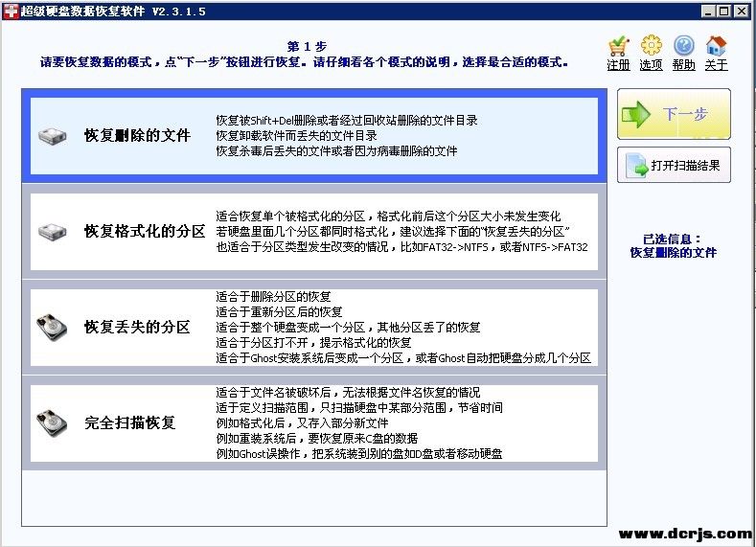The height and width of the screenshot is (547, 756).
Task: Minimize the data recovery window
Action: [708, 11]
